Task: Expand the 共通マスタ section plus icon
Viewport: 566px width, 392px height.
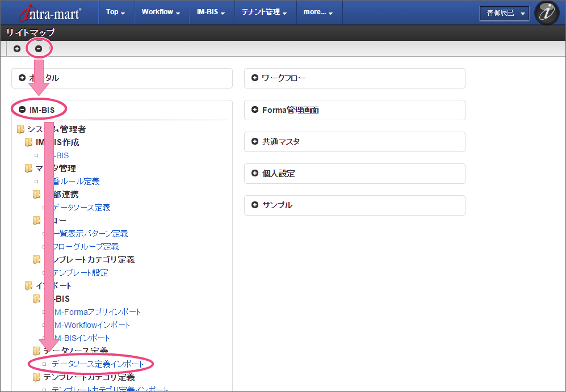Action: (x=255, y=141)
